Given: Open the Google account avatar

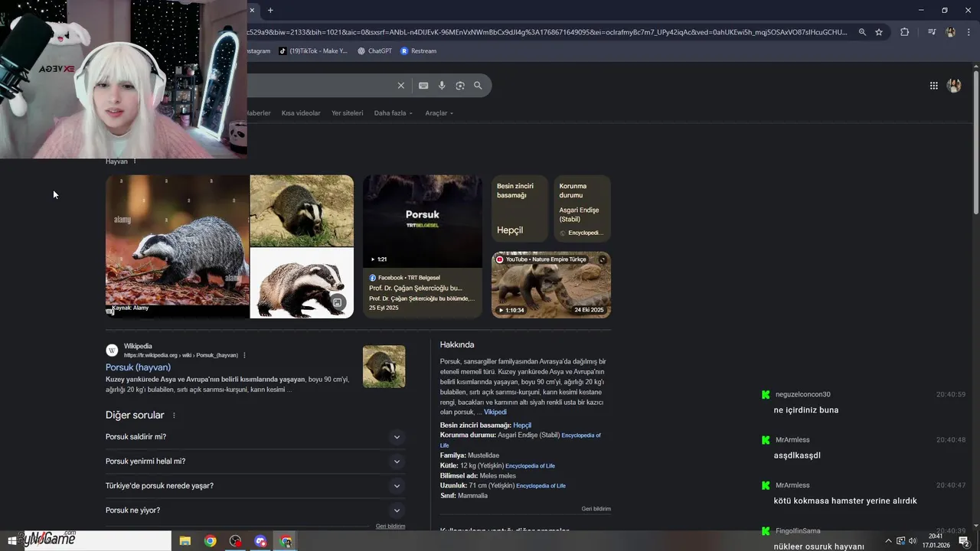Looking at the screenshot, I should [x=954, y=86].
